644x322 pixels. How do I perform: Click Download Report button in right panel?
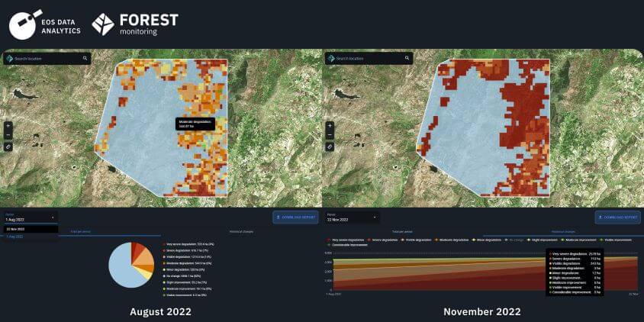click(617, 217)
